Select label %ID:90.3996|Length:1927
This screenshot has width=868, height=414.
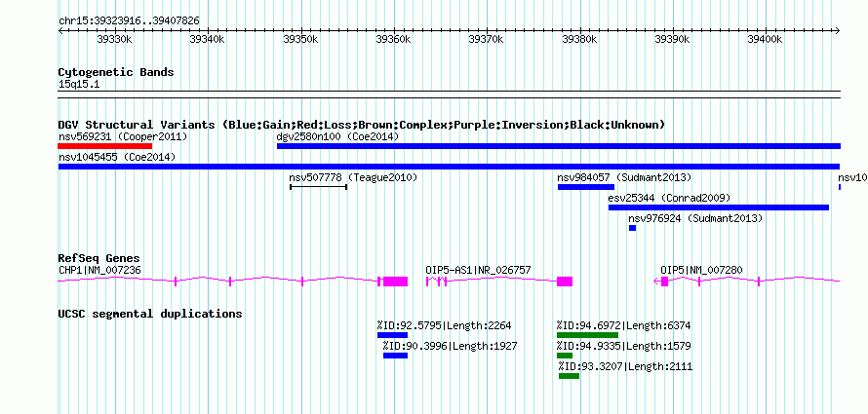(450, 346)
